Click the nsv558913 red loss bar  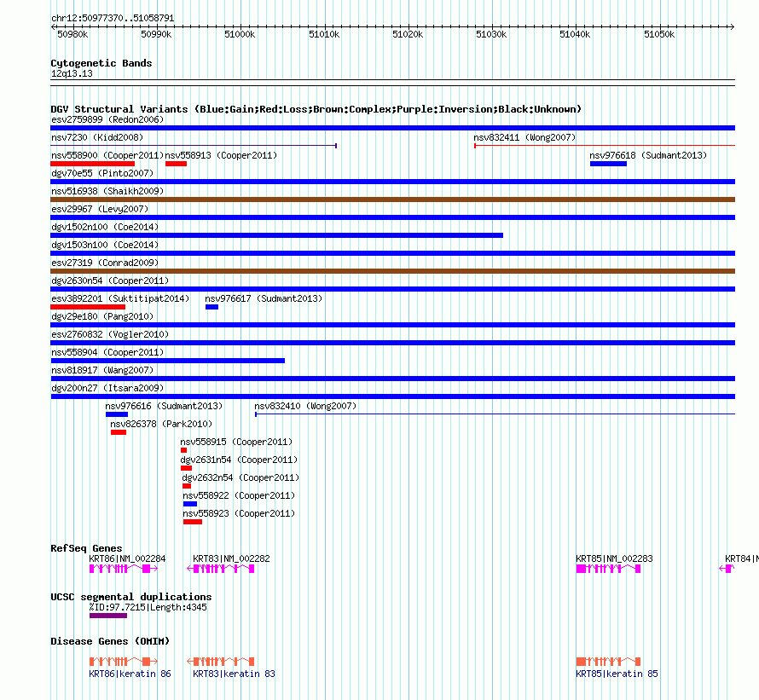tap(177, 164)
